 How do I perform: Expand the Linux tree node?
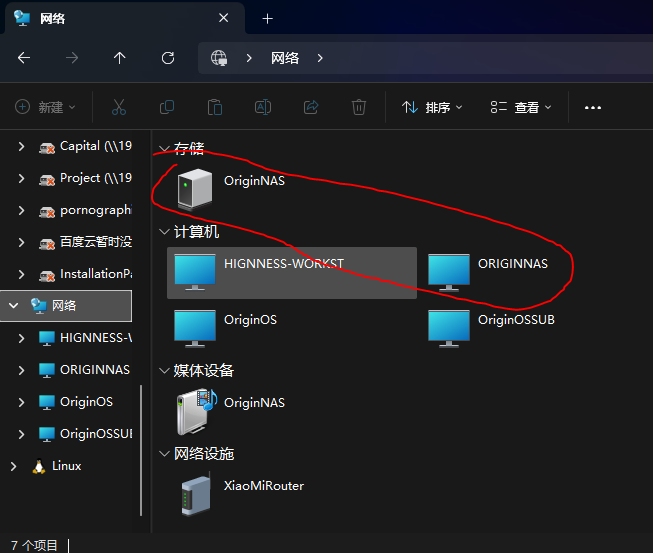(13, 466)
